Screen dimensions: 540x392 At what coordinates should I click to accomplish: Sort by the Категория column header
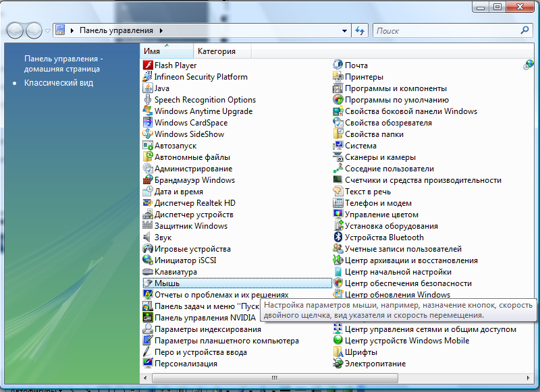[x=222, y=51]
